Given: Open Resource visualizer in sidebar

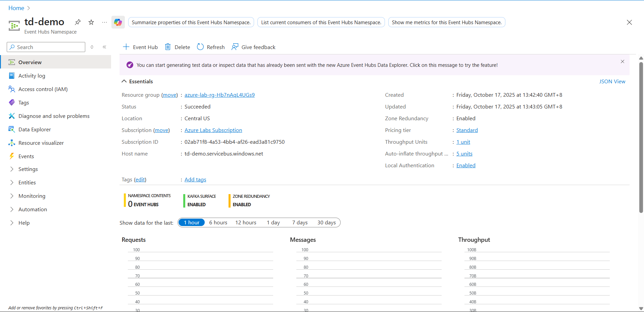Looking at the screenshot, I should pyautogui.click(x=41, y=143).
